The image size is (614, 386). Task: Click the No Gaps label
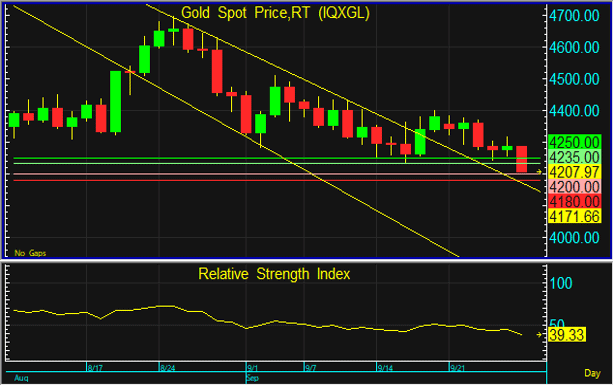[x=30, y=253]
